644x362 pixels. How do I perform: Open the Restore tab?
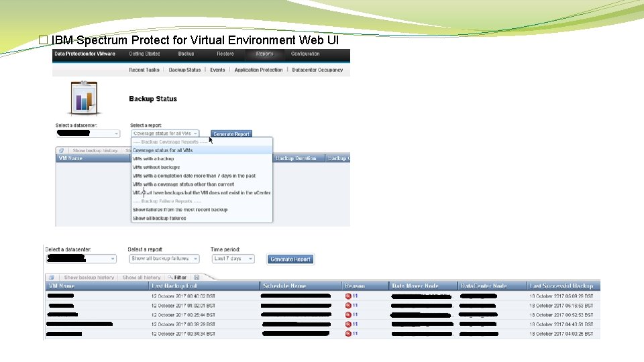click(x=225, y=54)
